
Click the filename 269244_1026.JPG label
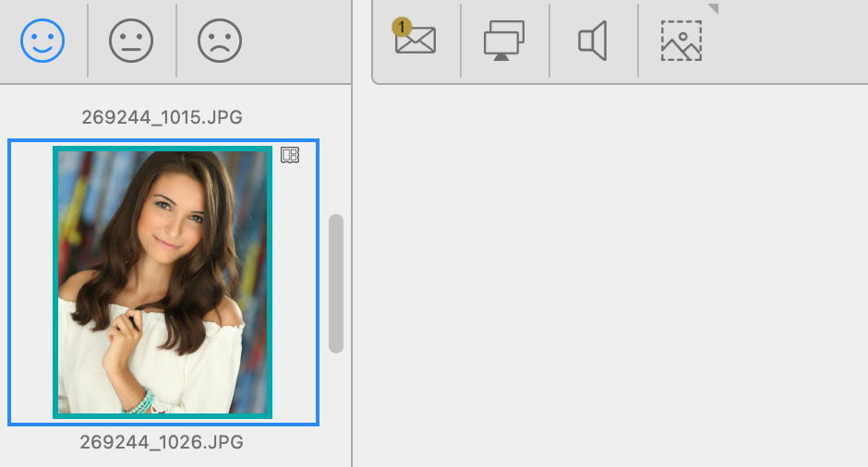click(162, 443)
